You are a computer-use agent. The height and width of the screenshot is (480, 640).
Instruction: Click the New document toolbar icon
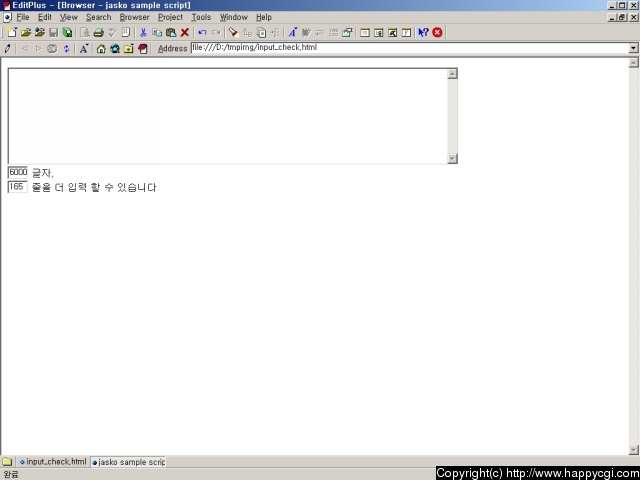(x=12, y=32)
